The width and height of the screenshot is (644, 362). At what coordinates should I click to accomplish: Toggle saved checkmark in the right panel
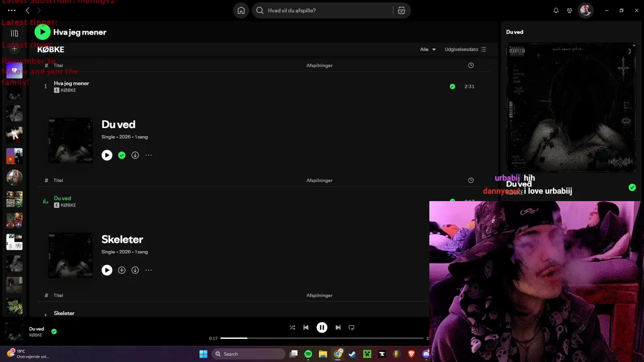pyautogui.click(x=632, y=188)
